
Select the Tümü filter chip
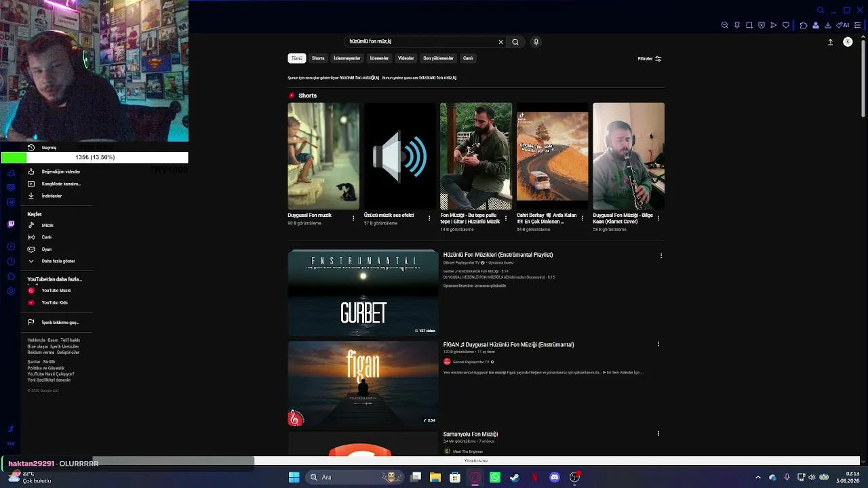[x=297, y=58]
